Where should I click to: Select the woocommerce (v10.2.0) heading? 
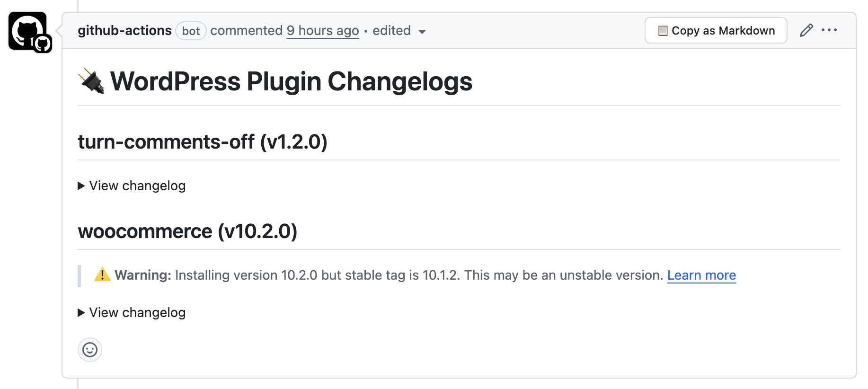point(188,231)
